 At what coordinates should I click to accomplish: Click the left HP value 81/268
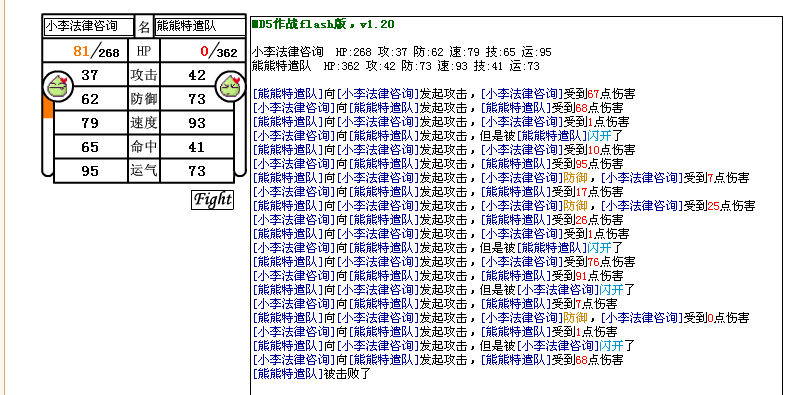[96, 51]
